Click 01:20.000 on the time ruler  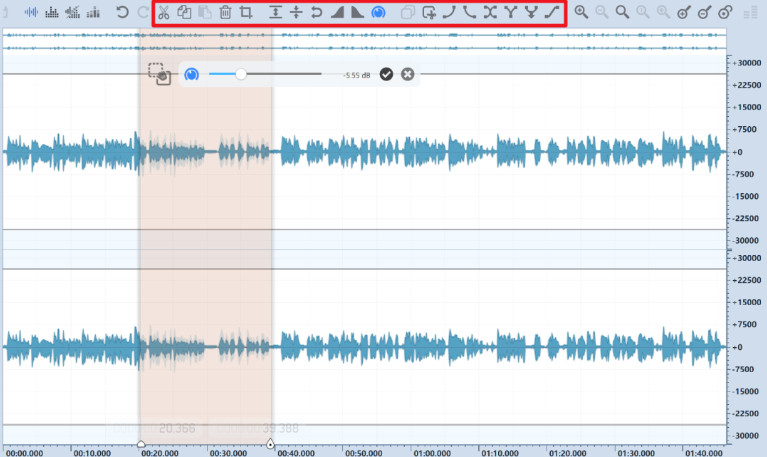[567, 453]
